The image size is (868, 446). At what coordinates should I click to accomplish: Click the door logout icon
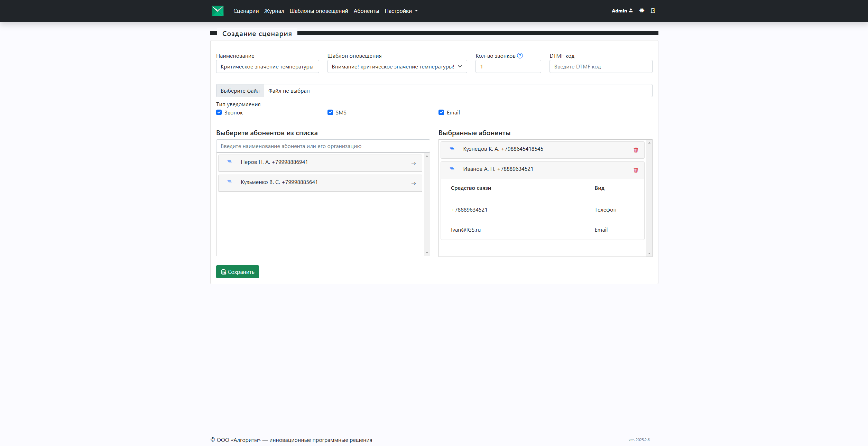(653, 11)
